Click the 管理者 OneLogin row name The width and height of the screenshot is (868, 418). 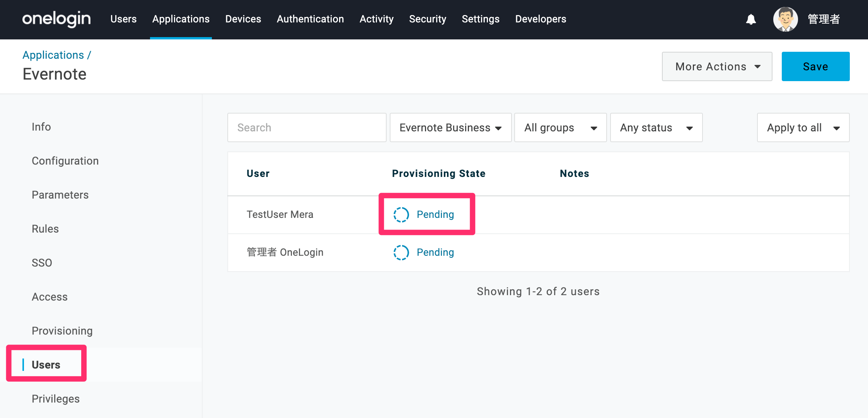pos(285,252)
